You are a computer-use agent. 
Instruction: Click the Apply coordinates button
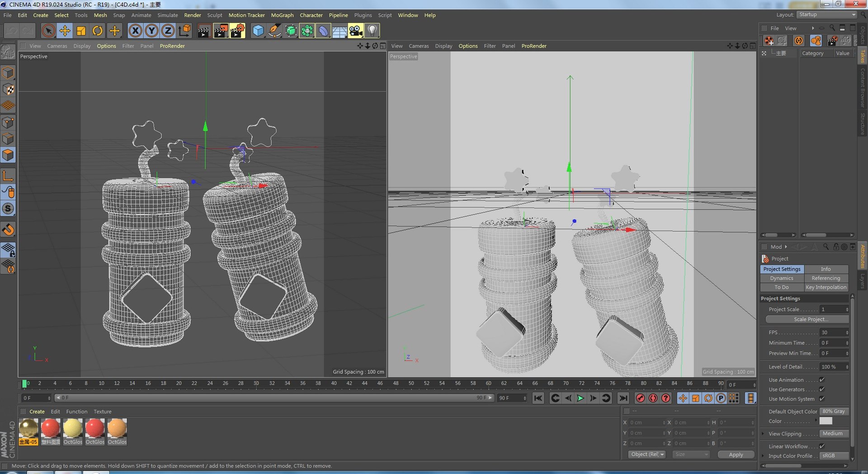[x=736, y=455]
